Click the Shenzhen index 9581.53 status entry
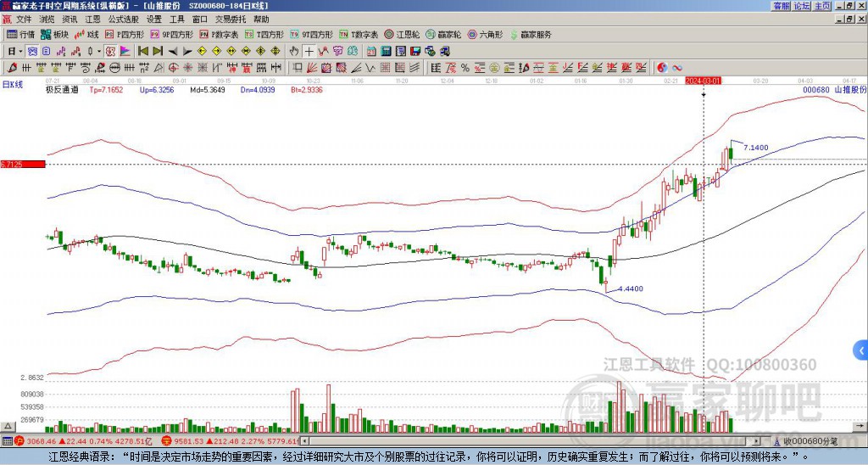 pyautogui.click(x=230, y=441)
